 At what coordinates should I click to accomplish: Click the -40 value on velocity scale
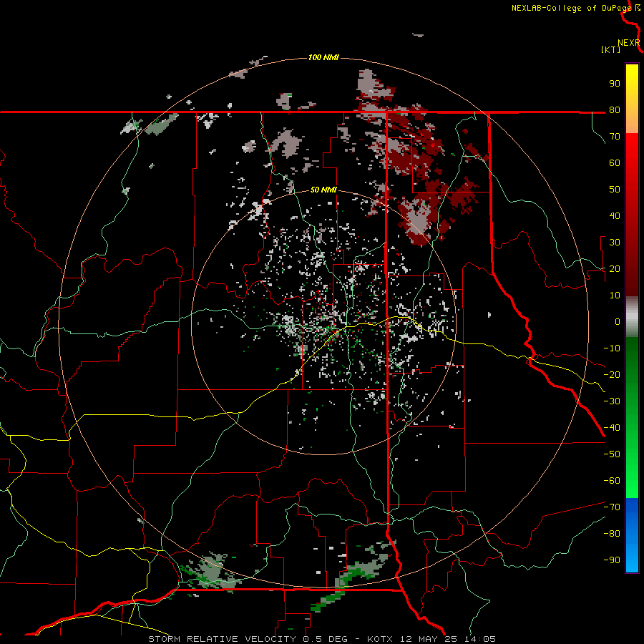pos(612,428)
